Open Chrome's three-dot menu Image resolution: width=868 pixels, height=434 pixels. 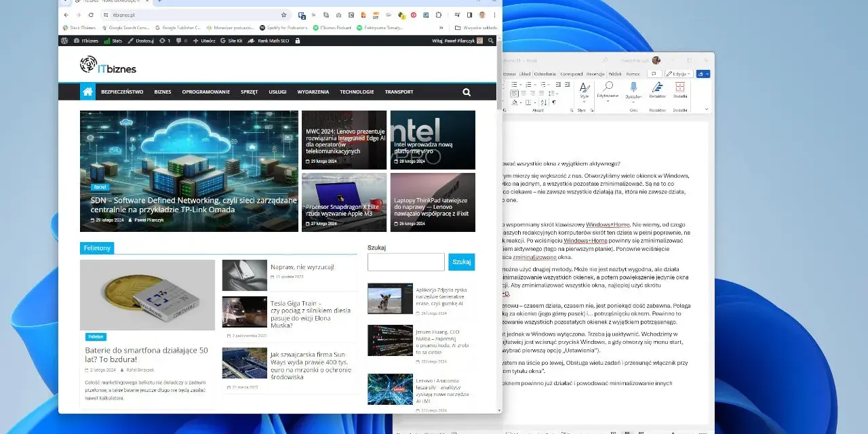click(494, 15)
